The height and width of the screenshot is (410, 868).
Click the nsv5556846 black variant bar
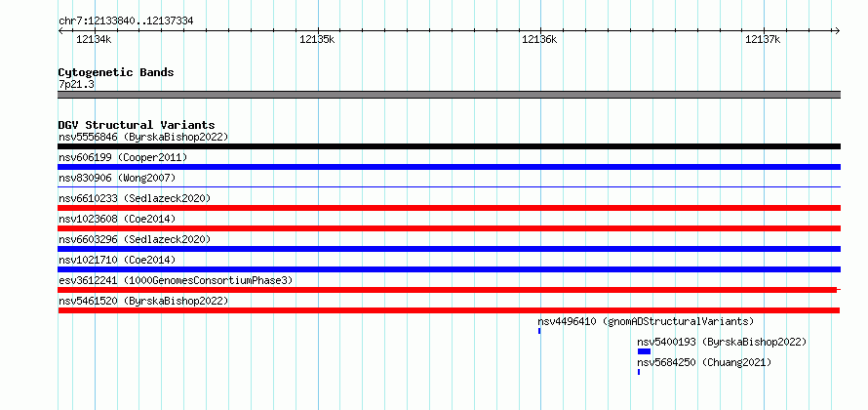click(x=449, y=146)
